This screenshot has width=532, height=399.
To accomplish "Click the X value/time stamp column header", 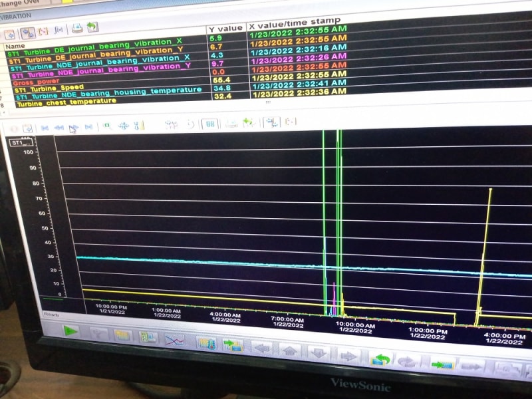I will 294,23.
